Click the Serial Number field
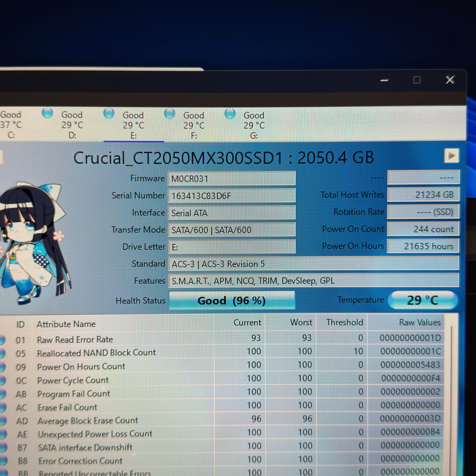Image resolution: width=476 pixels, height=476 pixels. coord(231,196)
